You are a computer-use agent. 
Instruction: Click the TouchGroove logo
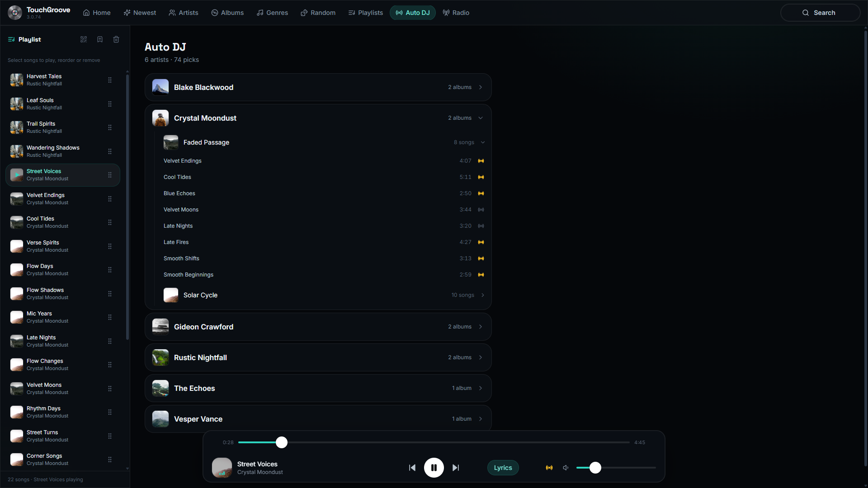click(15, 13)
